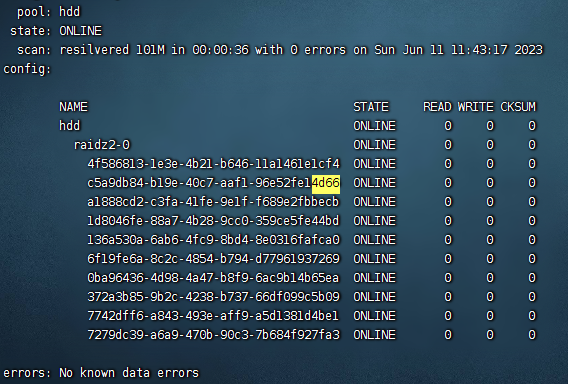Click the 'errors: No known data errors' line

[x=101, y=373]
